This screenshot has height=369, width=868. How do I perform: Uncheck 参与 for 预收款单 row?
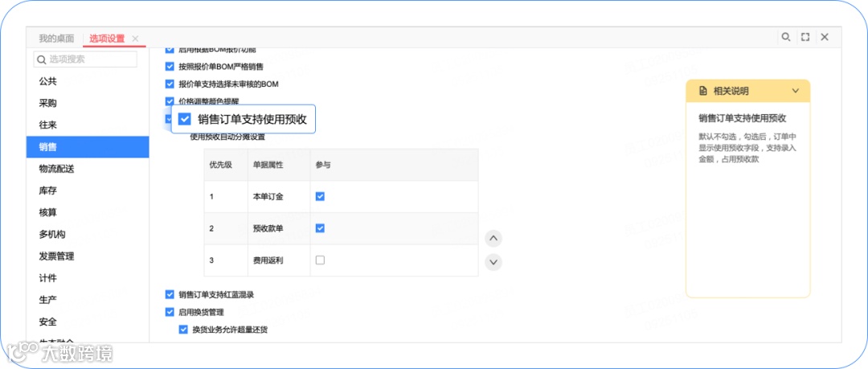tap(320, 228)
